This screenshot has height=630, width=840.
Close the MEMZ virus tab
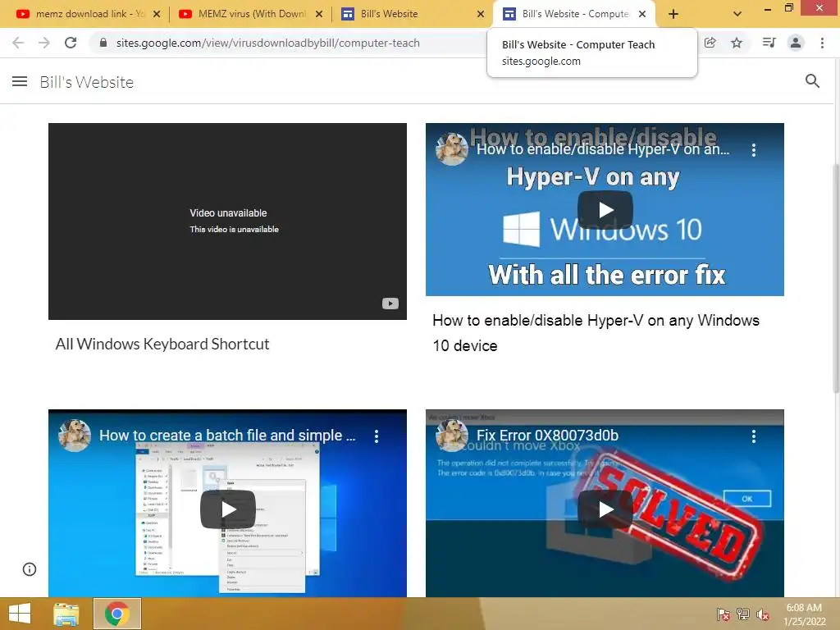(x=319, y=15)
